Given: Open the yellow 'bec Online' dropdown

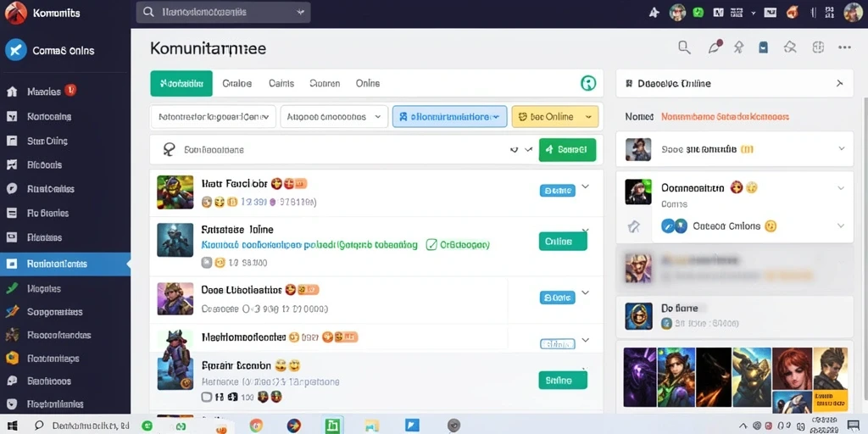Looking at the screenshot, I should point(555,117).
